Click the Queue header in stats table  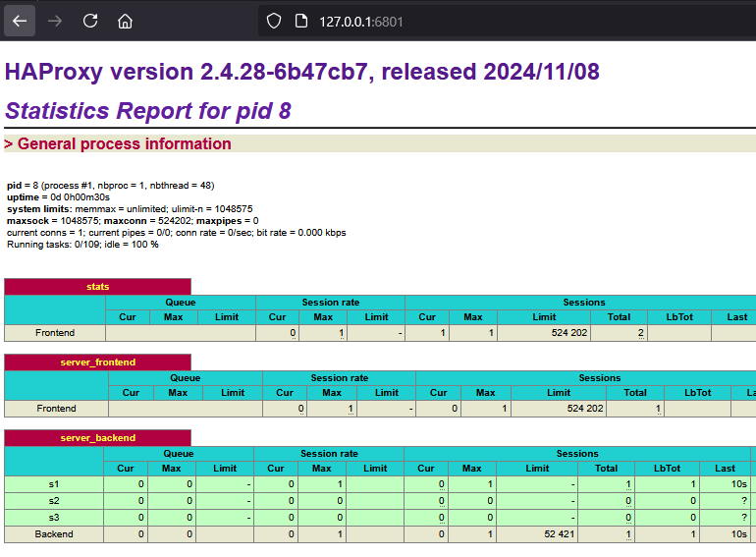pos(181,303)
